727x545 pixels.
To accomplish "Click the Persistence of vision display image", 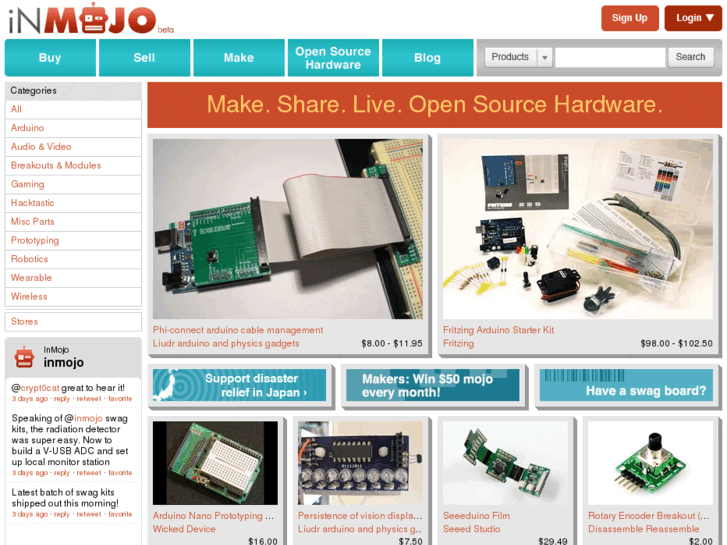I will click(x=360, y=463).
